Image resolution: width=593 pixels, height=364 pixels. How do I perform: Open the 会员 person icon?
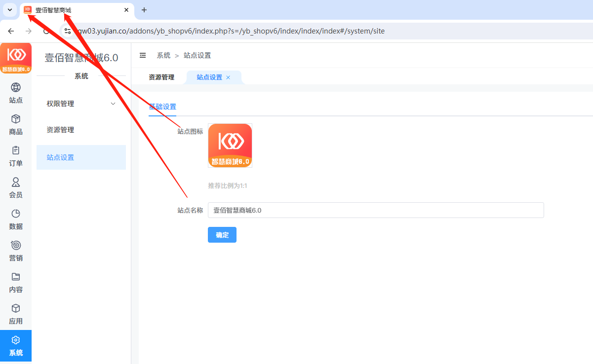16,182
